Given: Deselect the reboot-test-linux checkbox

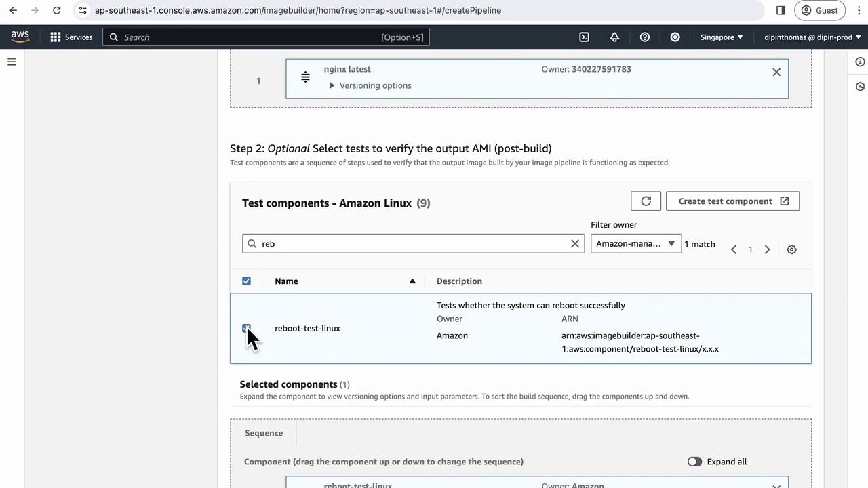Looking at the screenshot, I should tap(246, 329).
